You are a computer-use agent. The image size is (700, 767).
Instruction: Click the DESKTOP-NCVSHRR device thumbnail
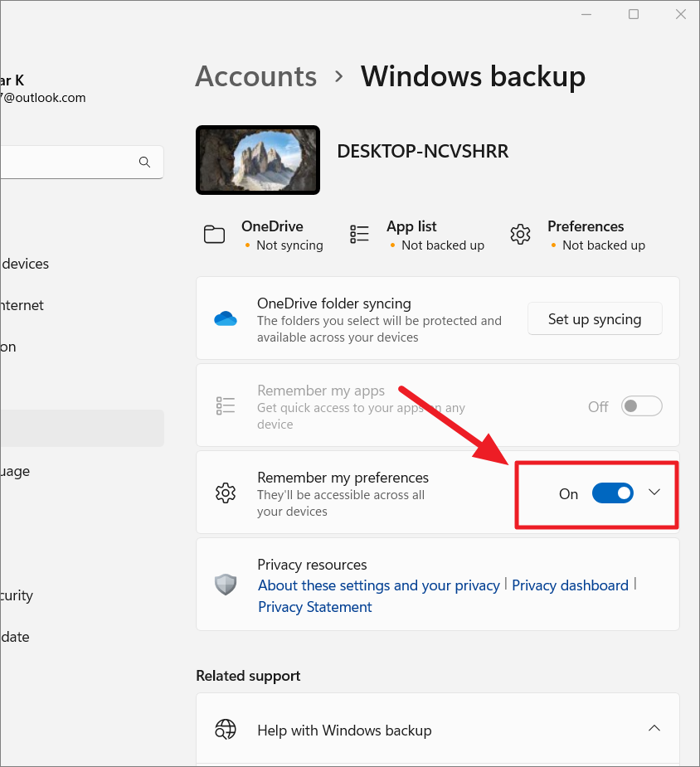click(x=257, y=160)
